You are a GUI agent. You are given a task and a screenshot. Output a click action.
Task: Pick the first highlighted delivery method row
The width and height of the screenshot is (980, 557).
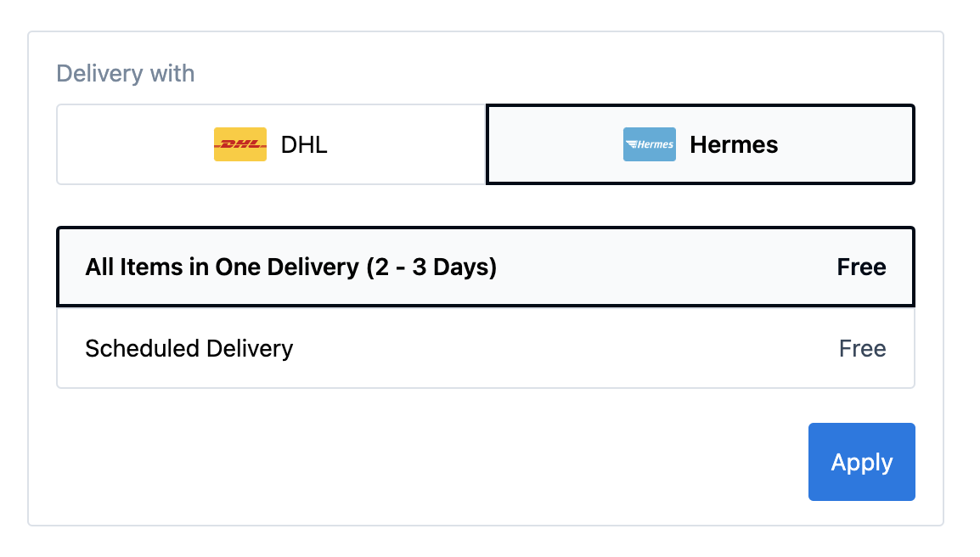click(486, 267)
